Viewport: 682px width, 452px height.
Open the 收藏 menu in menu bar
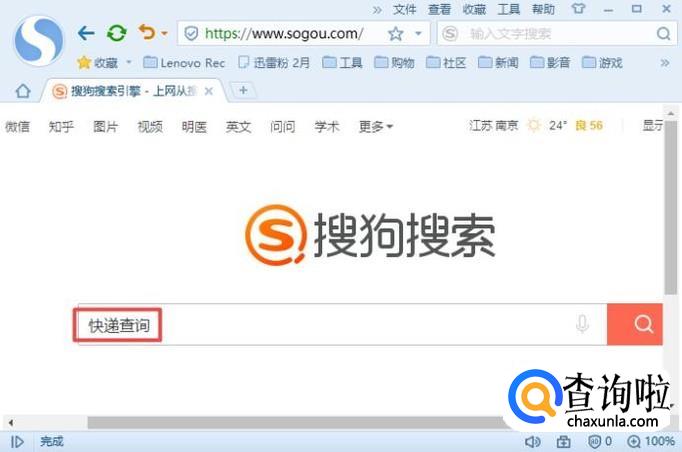(x=474, y=9)
